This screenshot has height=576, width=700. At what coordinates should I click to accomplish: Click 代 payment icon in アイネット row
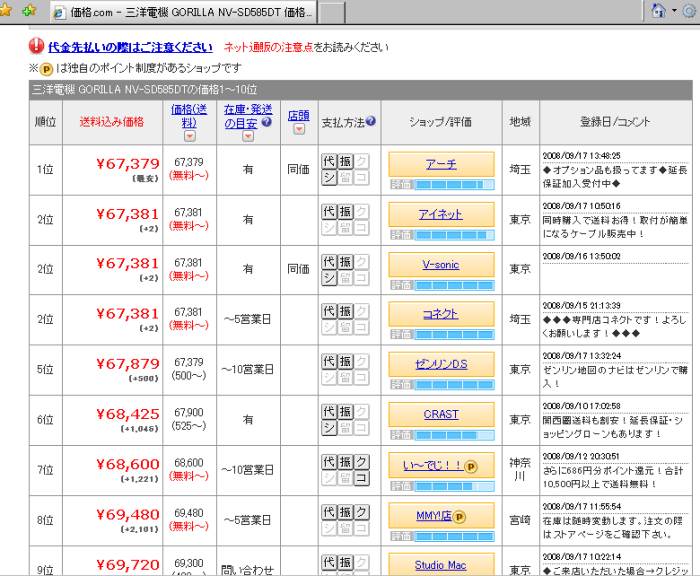coord(329,211)
